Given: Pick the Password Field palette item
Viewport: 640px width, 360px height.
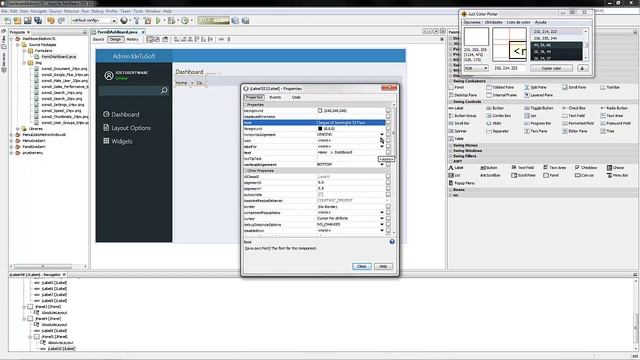Looking at the screenshot, I should click(616, 123).
